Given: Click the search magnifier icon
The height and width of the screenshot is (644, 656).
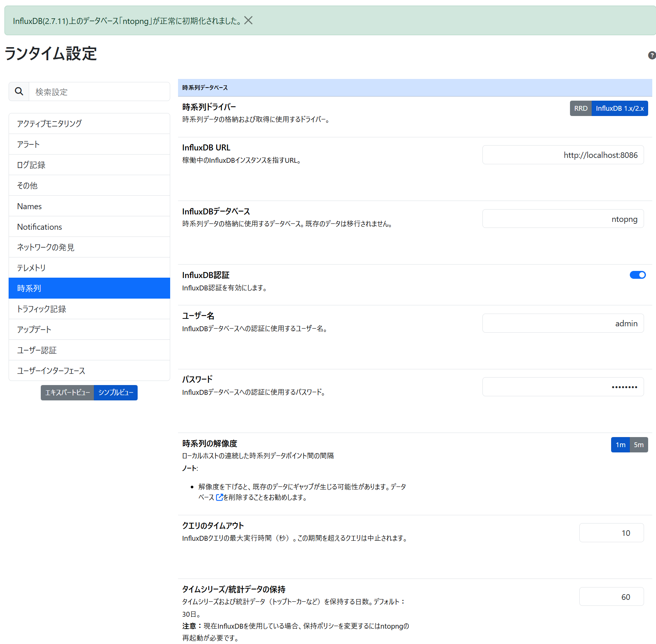Looking at the screenshot, I should click(18, 91).
